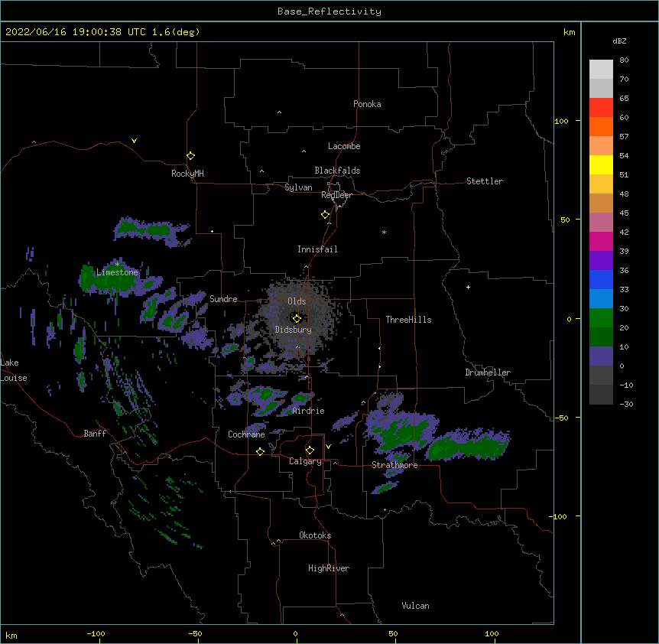Select the Innisfail label

(317, 249)
